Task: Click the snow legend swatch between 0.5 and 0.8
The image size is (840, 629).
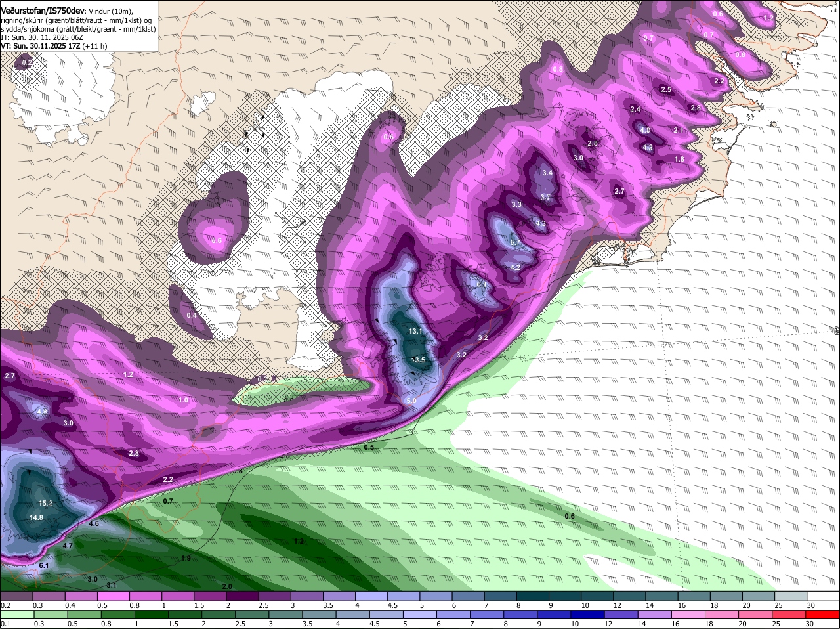Action: (x=114, y=596)
